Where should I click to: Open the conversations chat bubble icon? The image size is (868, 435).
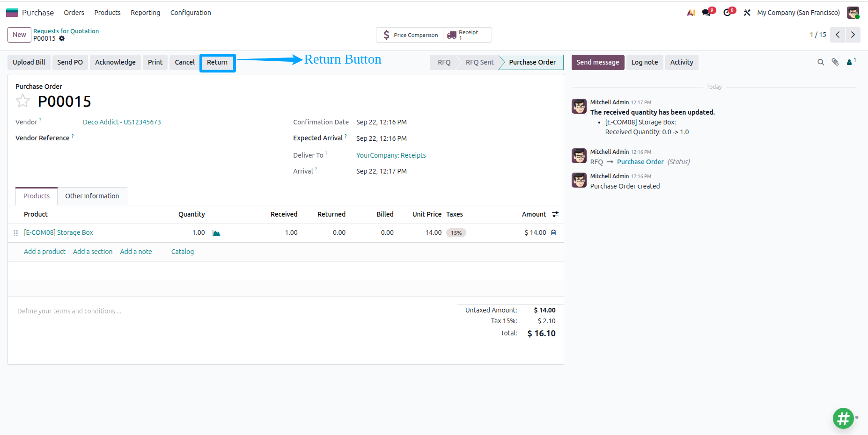(x=706, y=13)
